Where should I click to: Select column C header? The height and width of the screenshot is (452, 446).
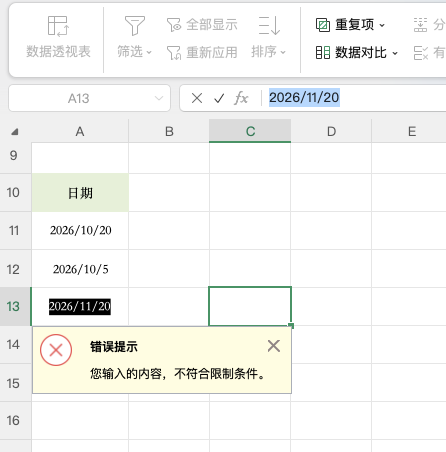pos(250,131)
